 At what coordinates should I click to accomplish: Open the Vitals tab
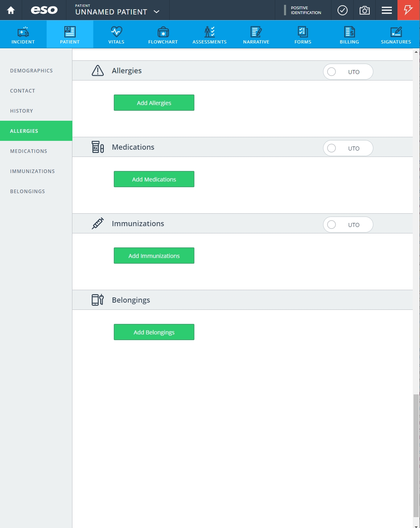116,35
